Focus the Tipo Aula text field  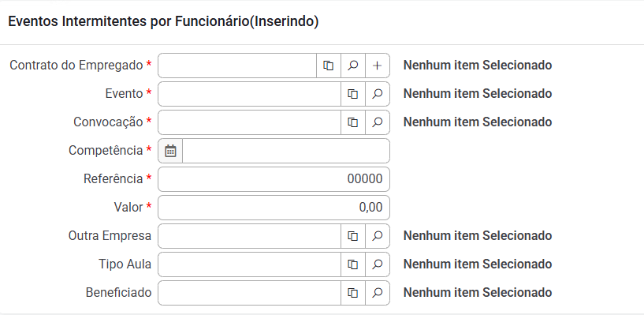(x=250, y=264)
